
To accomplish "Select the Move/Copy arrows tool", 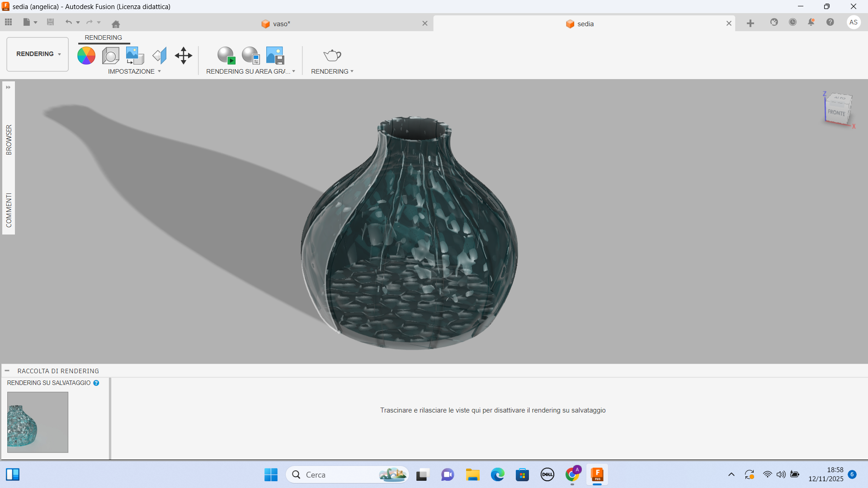I will click(184, 56).
